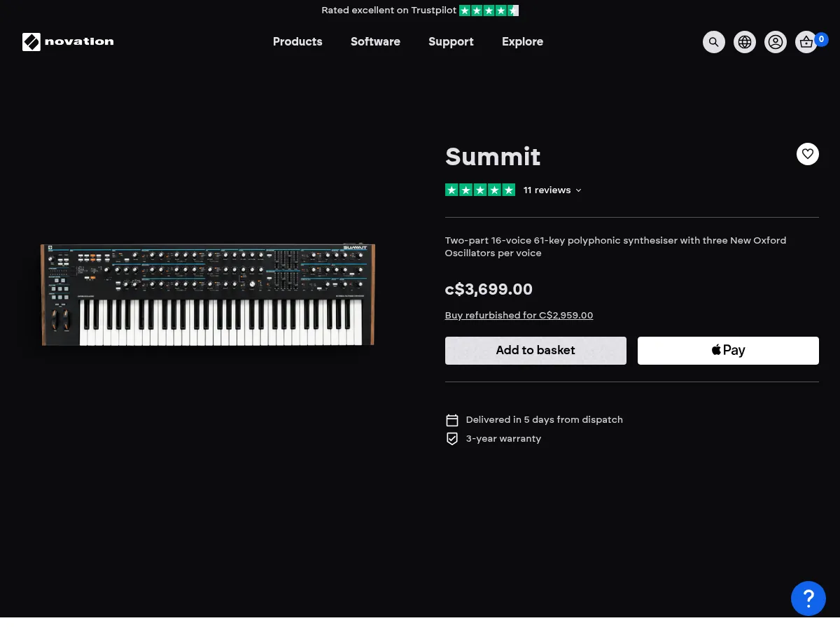Open the help chat widget

(808, 598)
